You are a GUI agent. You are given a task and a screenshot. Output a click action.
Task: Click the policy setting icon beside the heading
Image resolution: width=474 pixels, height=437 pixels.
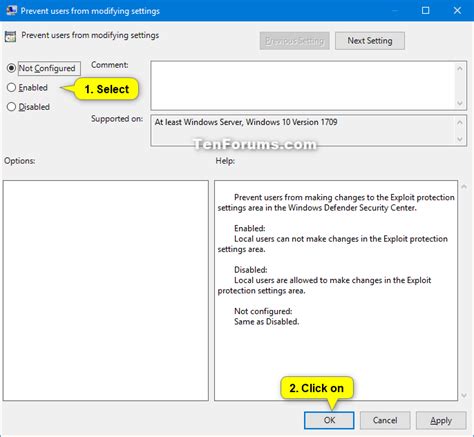tap(10, 36)
